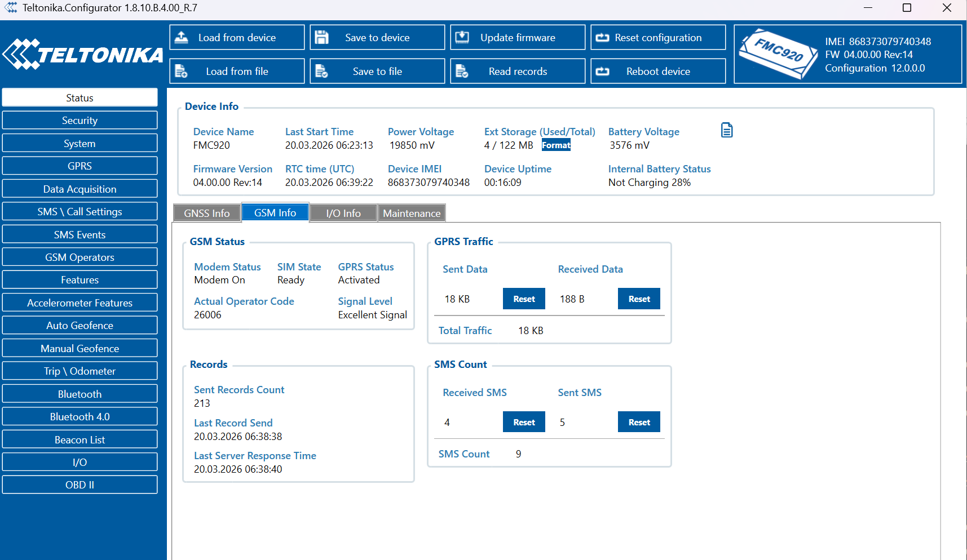Click the Load from file icon
This screenshot has width=967, height=560.
(x=182, y=72)
